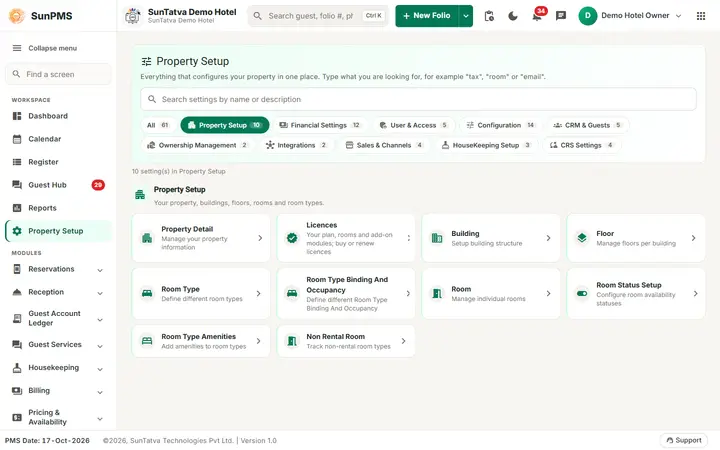This screenshot has width=720, height=450.
Task: Select the All 61 filter chip
Action: coord(158,125)
